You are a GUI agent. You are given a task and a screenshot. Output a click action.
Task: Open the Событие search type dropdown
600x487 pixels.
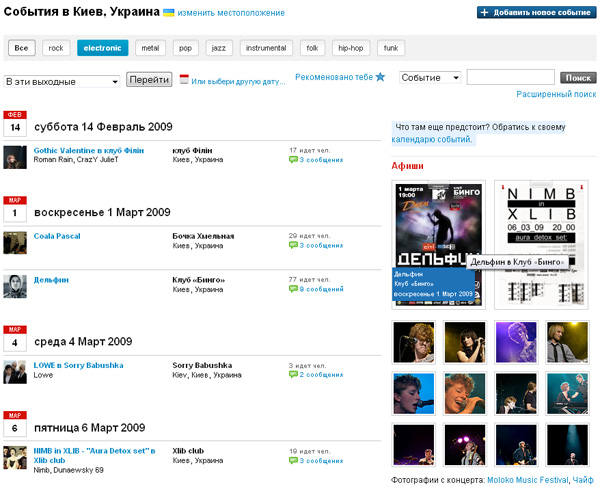click(x=430, y=78)
